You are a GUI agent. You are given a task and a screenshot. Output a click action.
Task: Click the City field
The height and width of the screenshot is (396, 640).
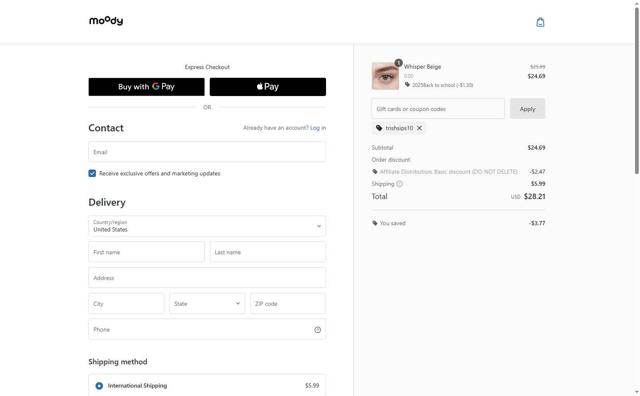pyautogui.click(x=126, y=304)
